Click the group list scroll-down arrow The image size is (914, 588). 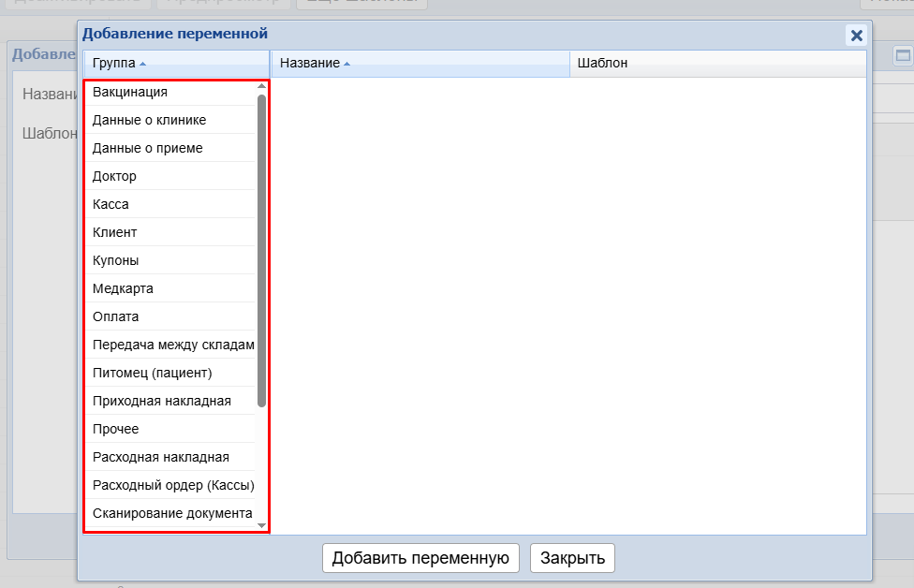click(261, 526)
